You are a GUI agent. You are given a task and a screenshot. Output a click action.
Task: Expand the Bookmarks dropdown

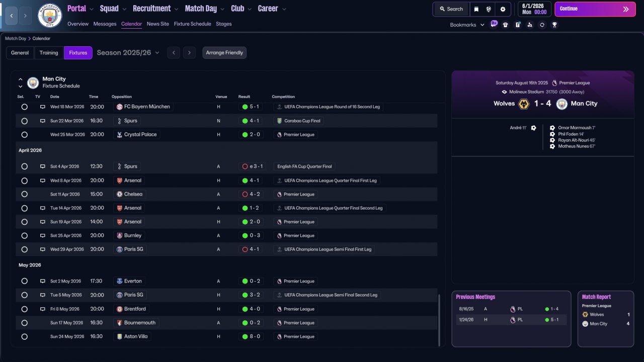pos(467,25)
